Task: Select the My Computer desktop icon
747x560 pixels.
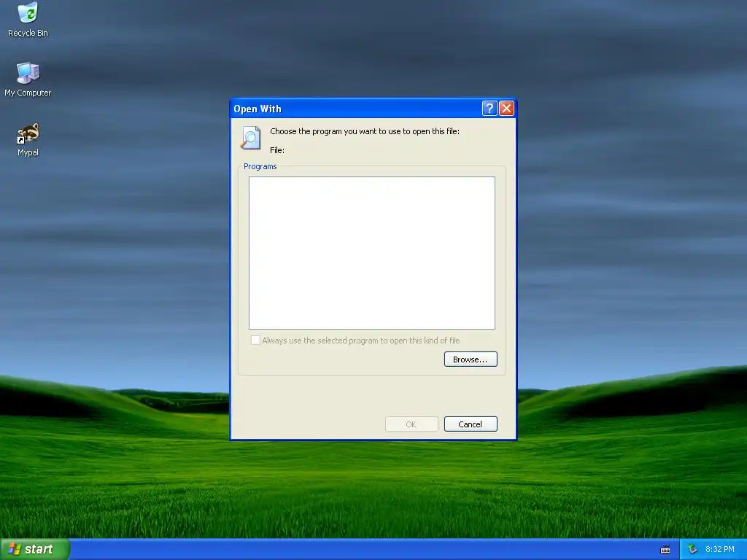Action: [28, 79]
